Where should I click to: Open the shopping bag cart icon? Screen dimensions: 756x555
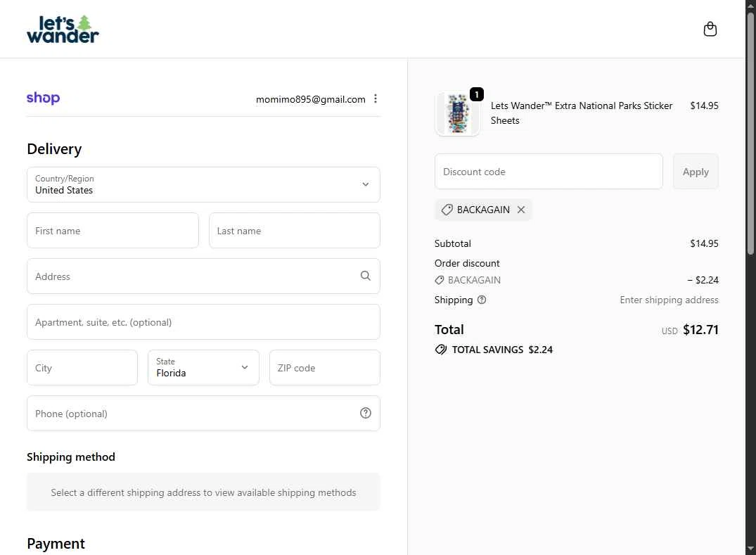[x=710, y=30]
